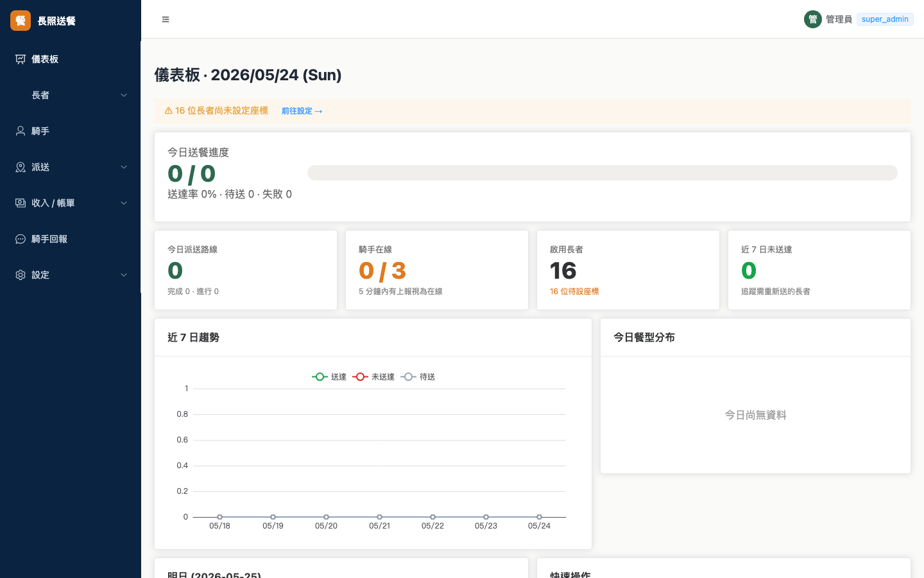Toggle the sidebar with the hamburger icon
Image resolution: width=924 pixels, height=578 pixels.
(166, 19)
